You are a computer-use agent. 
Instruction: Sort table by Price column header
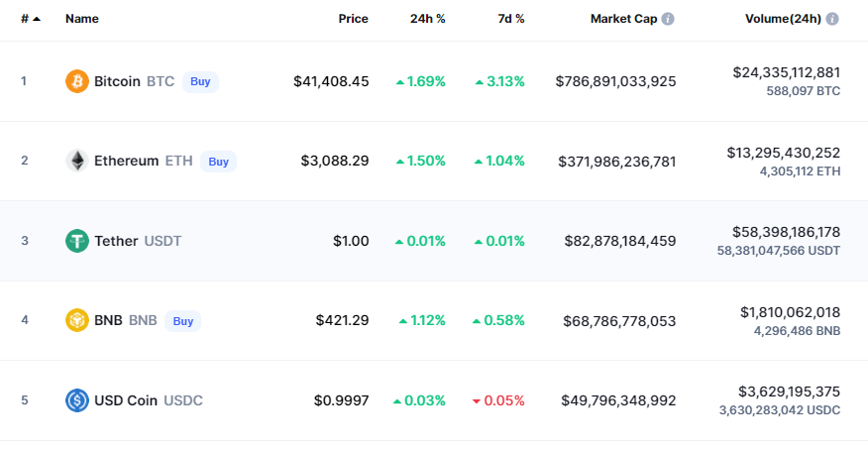tap(353, 19)
